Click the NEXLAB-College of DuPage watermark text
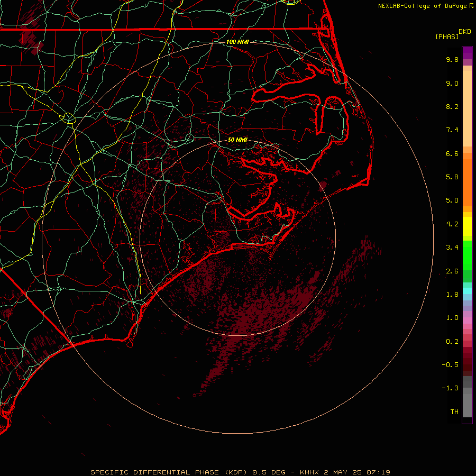 [423, 6]
